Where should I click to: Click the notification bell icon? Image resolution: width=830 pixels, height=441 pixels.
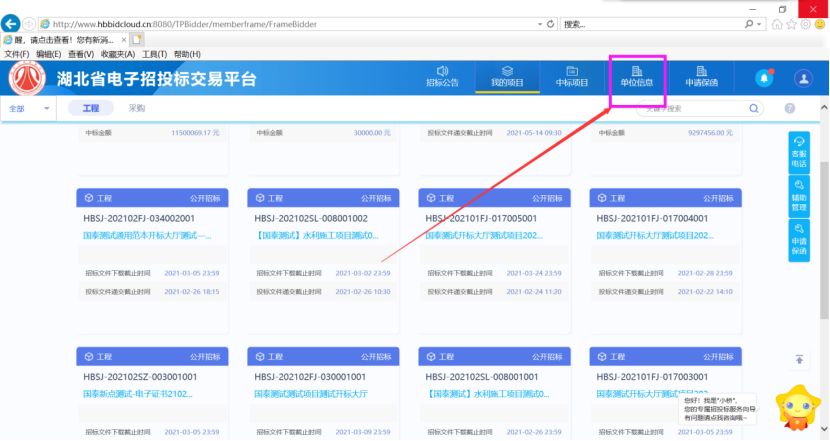pyautogui.click(x=765, y=78)
